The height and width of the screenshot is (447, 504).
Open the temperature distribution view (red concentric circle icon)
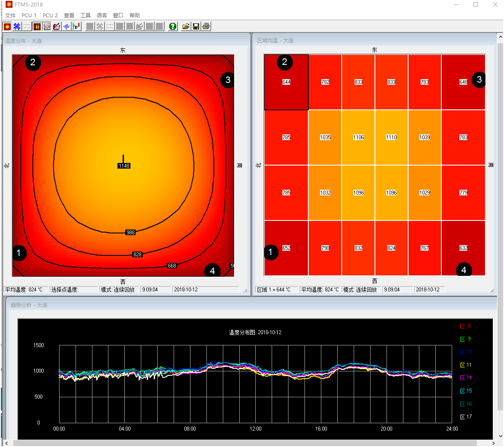click(x=7, y=26)
